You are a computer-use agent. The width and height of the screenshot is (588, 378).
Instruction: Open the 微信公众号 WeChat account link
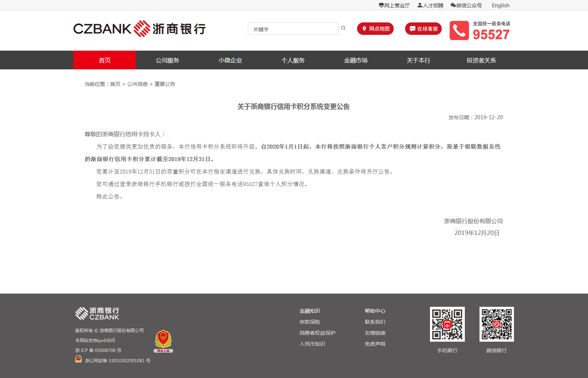466,6
